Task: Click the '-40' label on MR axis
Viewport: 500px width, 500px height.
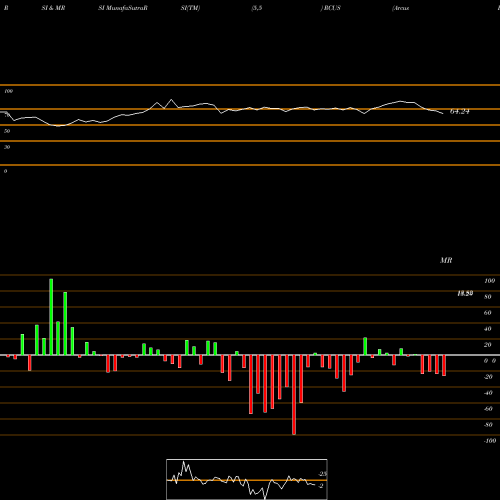Action: pyautogui.click(x=488, y=393)
